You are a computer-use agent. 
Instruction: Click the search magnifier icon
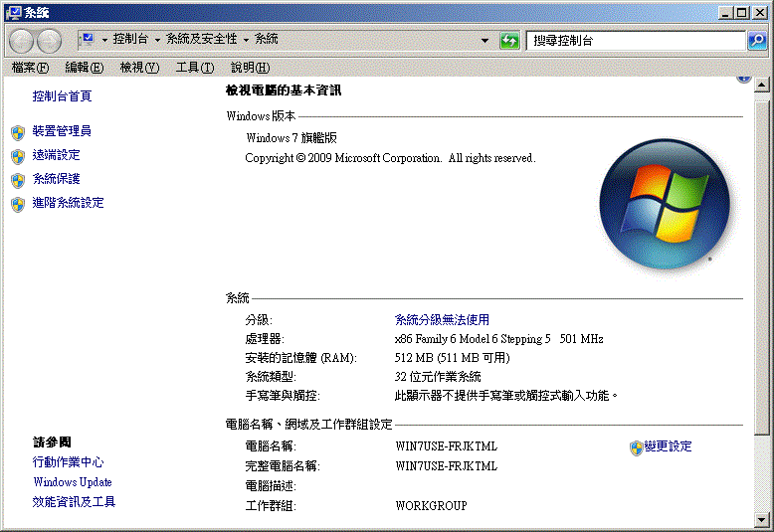pos(757,41)
